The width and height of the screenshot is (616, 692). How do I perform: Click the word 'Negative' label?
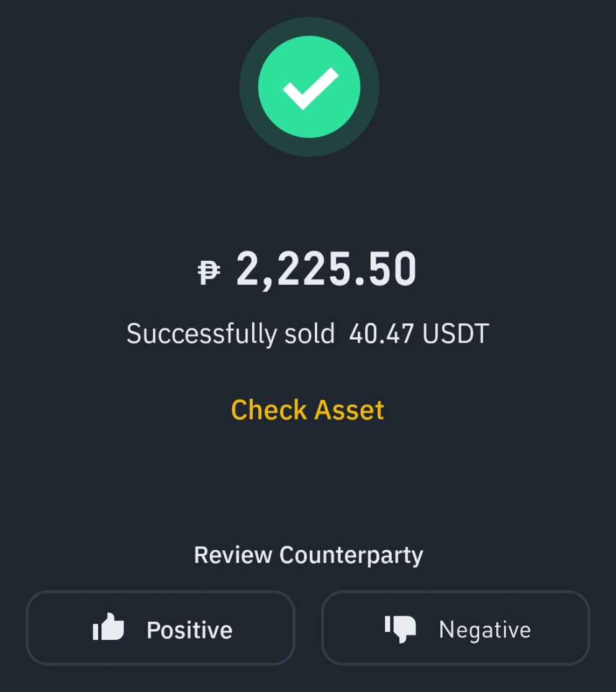[485, 630]
